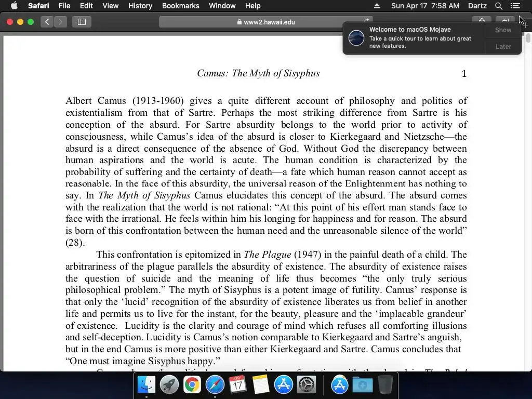Open Finder from the Dock
The image size is (532, 399).
[x=146, y=385]
